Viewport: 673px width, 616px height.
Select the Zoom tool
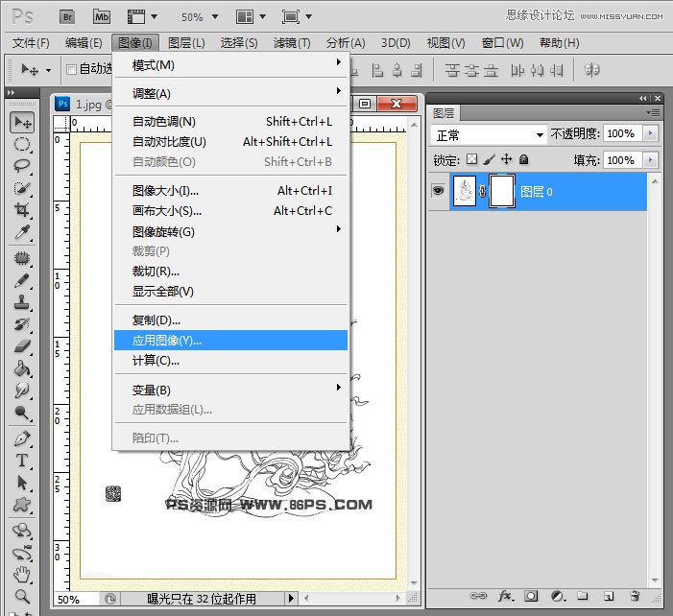tap(22, 596)
